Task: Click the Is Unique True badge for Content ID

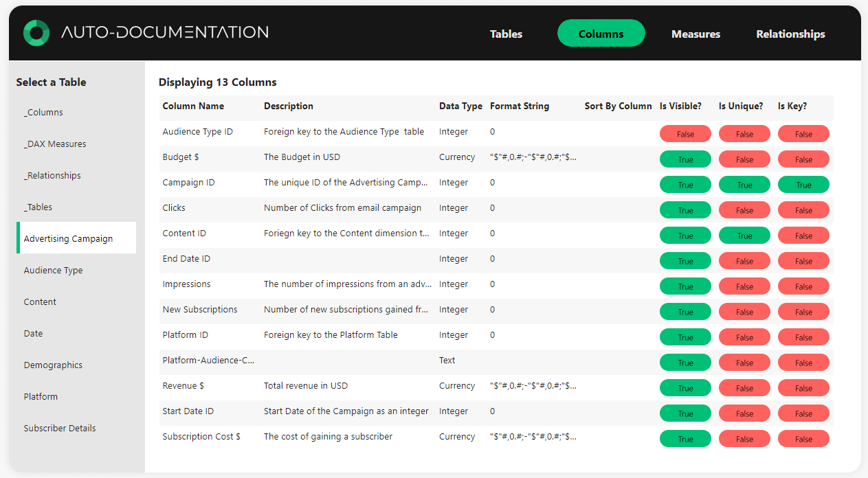Action: coord(744,236)
